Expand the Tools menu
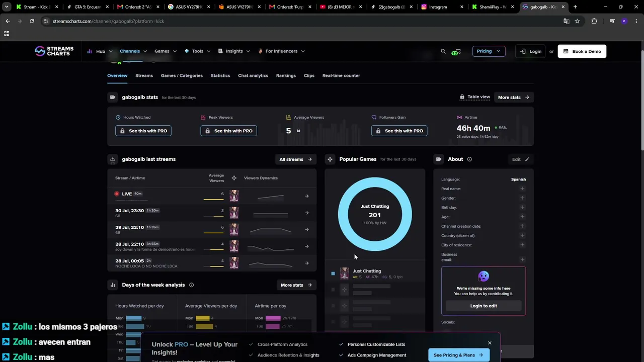The height and width of the screenshot is (362, 644). click(197, 51)
